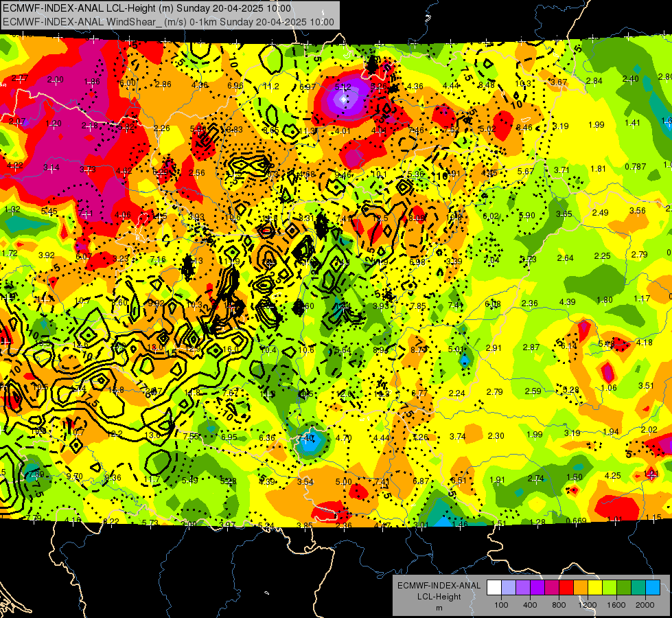Click the legend label 1600

616,605
